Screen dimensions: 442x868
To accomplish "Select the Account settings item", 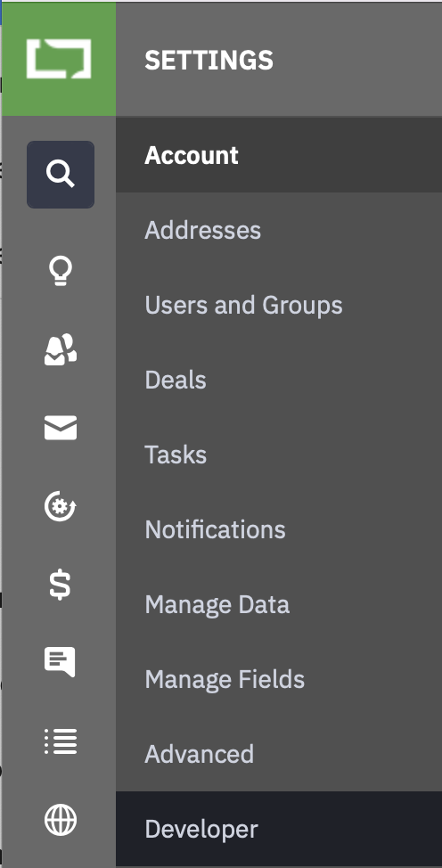I will tap(279, 155).
